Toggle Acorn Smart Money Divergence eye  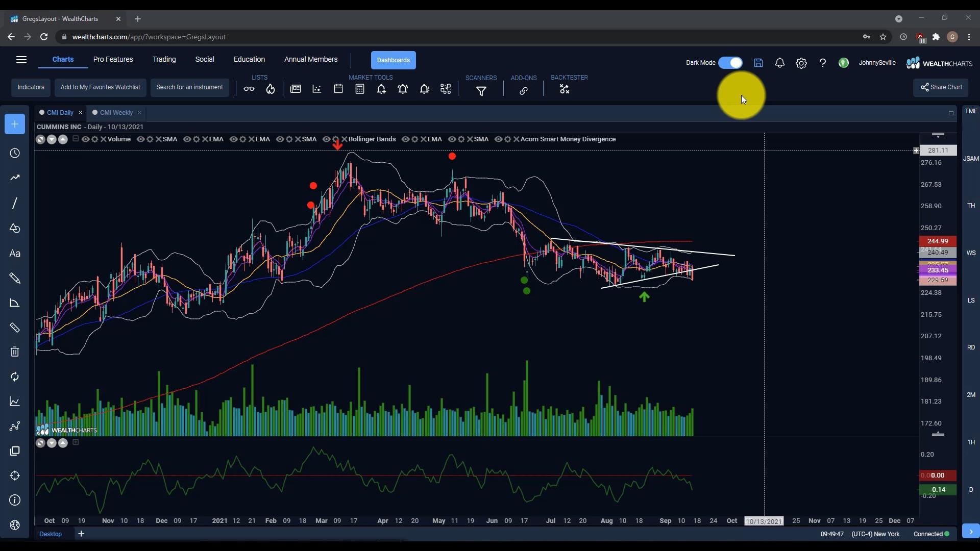point(498,139)
